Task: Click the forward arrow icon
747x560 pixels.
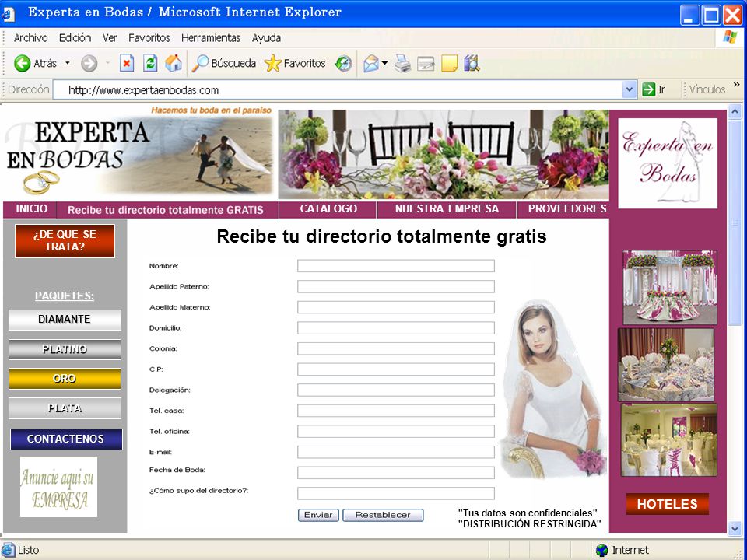Action: 89,63
